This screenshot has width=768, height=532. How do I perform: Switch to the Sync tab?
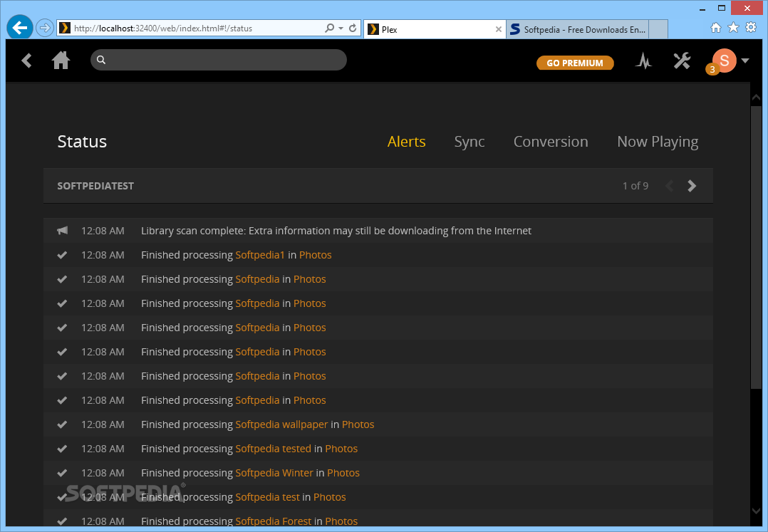click(469, 142)
